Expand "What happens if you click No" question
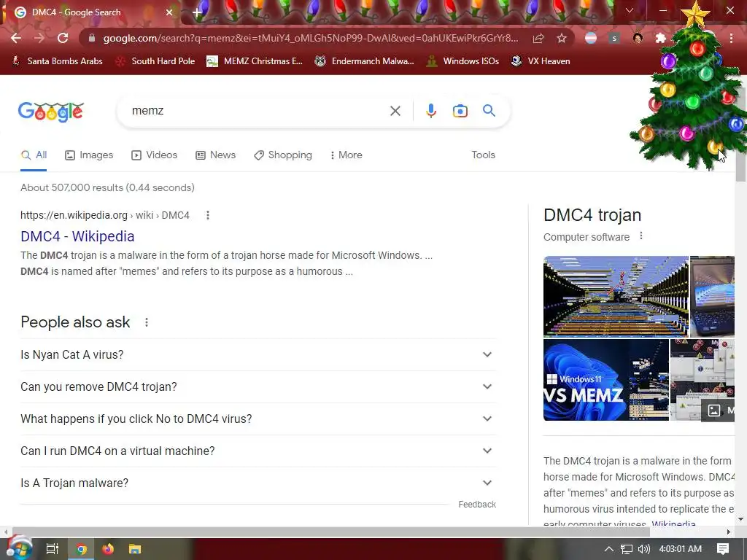 258,419
